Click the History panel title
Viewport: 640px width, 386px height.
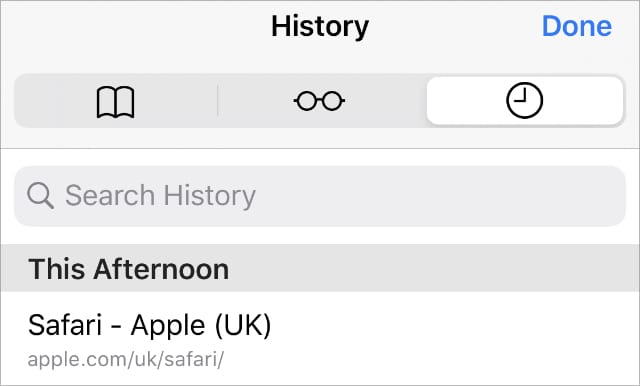320,27
